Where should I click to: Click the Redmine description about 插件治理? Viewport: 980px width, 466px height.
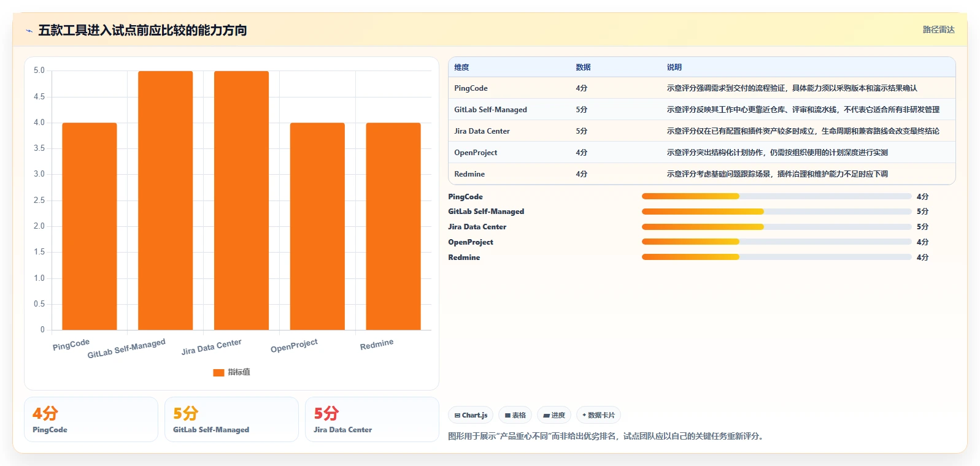tap(777, 174)
